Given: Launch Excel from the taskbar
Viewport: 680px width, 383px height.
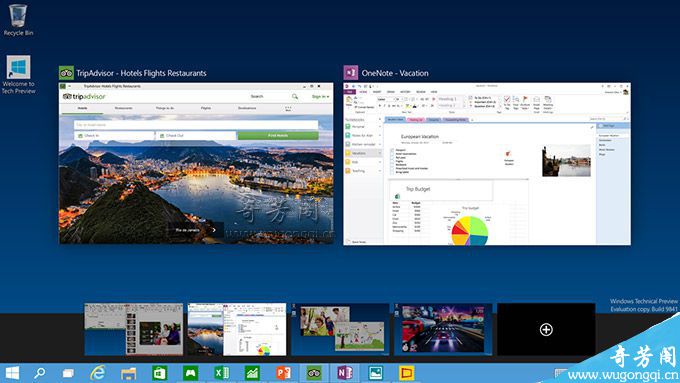Looking at the screenshot, I should [x=222, y=373].
